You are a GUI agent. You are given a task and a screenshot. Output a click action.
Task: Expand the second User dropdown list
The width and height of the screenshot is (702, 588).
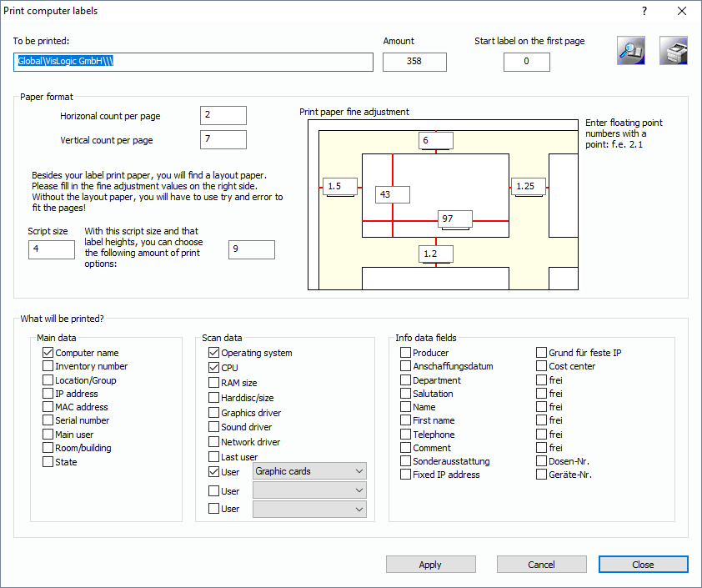click(x=309, y=491)
